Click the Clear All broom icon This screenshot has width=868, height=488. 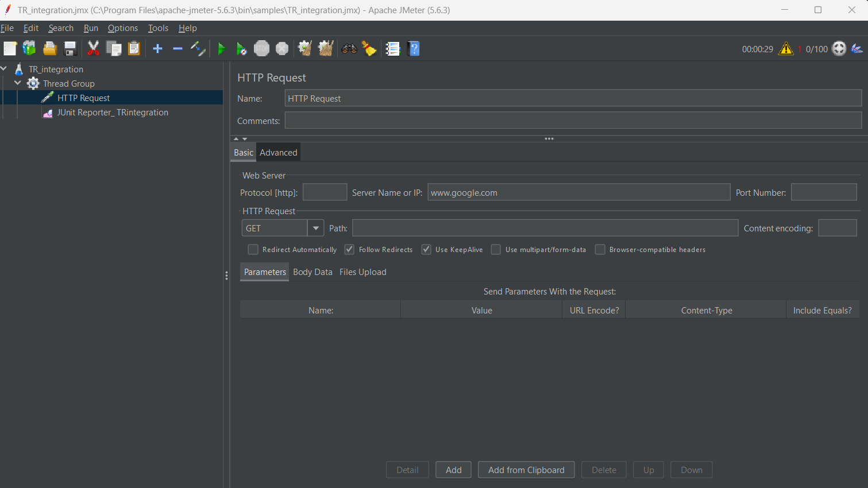pyautogui.click(x=326, y=49)
